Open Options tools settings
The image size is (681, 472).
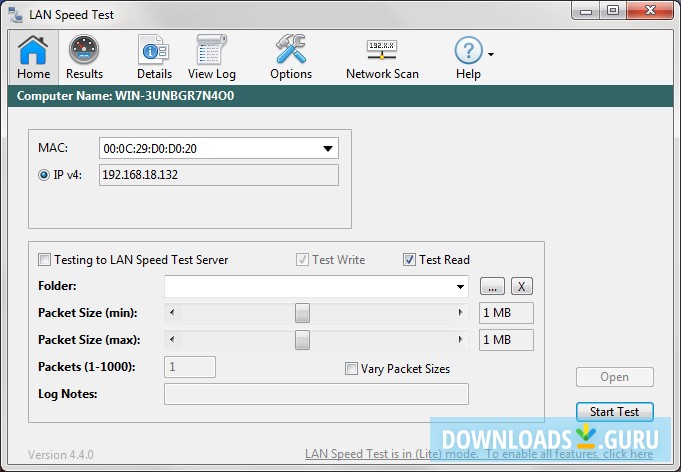291,57
